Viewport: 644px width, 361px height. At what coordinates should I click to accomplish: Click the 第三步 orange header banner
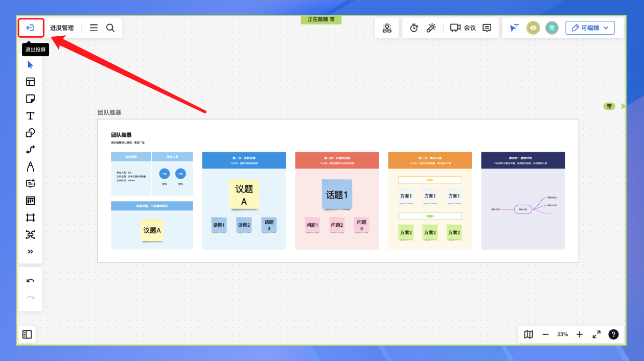pos(430,160)
